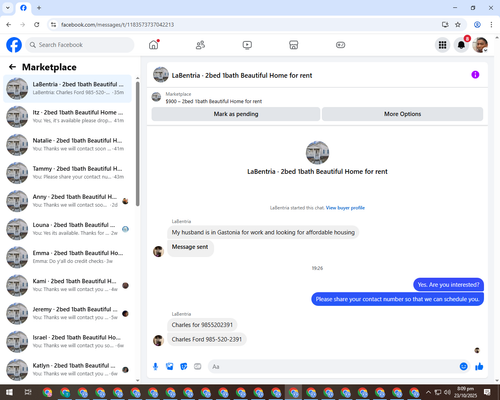Record a voice clip with microphone icon
500x400 pixels.
tap(155, 367)
